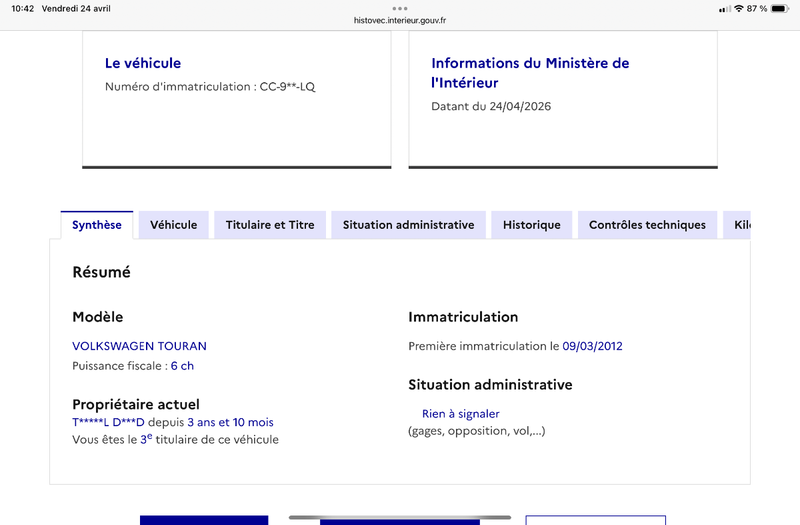Go to the Historique tab

pos(532,225)
